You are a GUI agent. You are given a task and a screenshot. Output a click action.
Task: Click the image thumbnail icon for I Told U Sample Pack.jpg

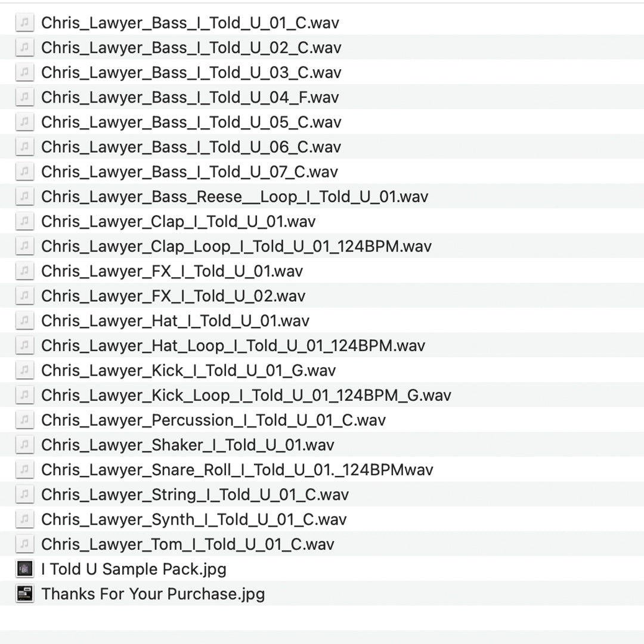pyautogui.click(x=24, y=569)
